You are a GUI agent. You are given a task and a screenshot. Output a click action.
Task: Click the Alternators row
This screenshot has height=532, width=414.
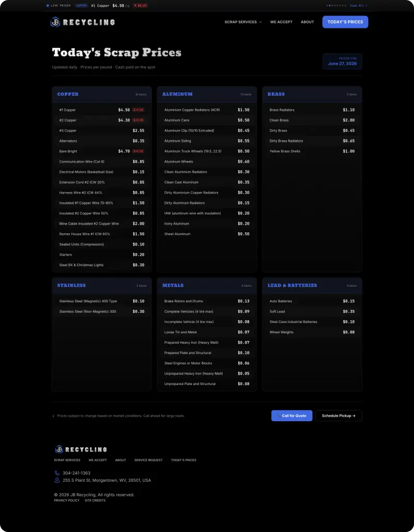point(102,141)
